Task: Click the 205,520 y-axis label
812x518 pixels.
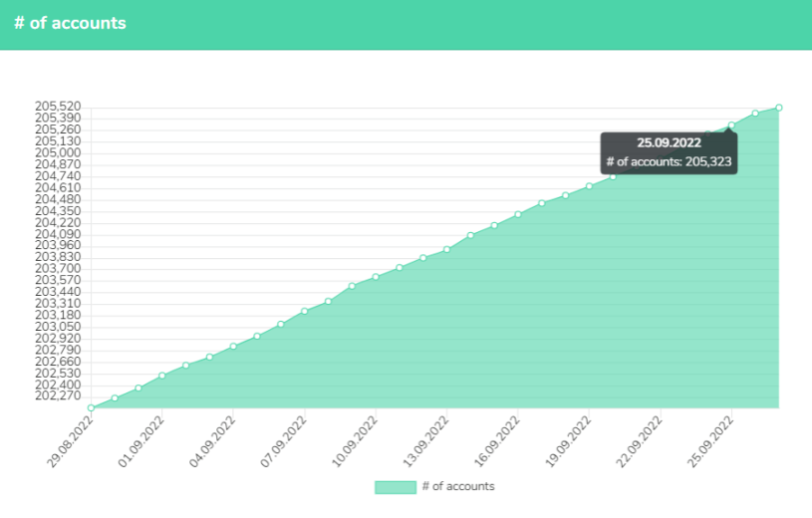Action: [58, 107]
